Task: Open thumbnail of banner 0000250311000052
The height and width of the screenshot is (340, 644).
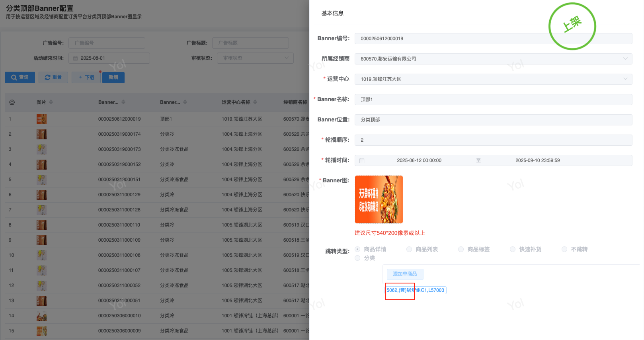Action: (41, 285)
